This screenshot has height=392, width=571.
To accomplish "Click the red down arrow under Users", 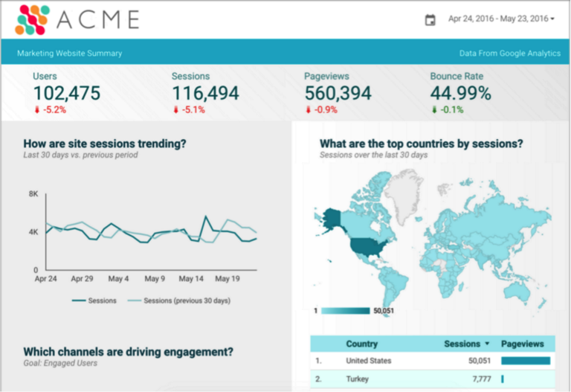I will [x=36, y=109].
